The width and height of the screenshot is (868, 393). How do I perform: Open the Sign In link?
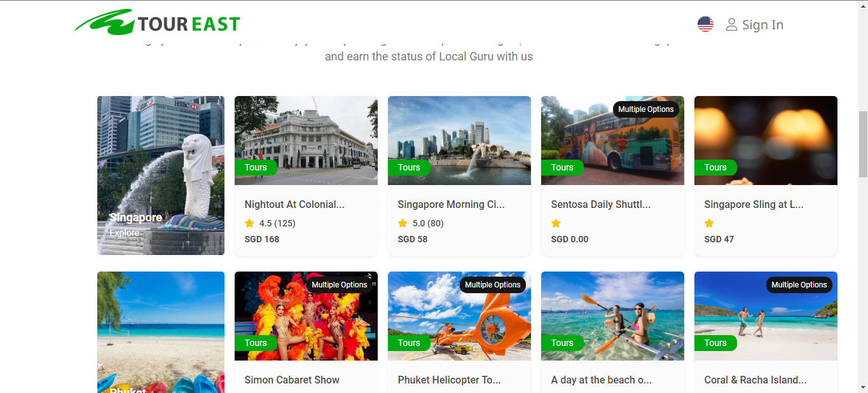[762, 25]
